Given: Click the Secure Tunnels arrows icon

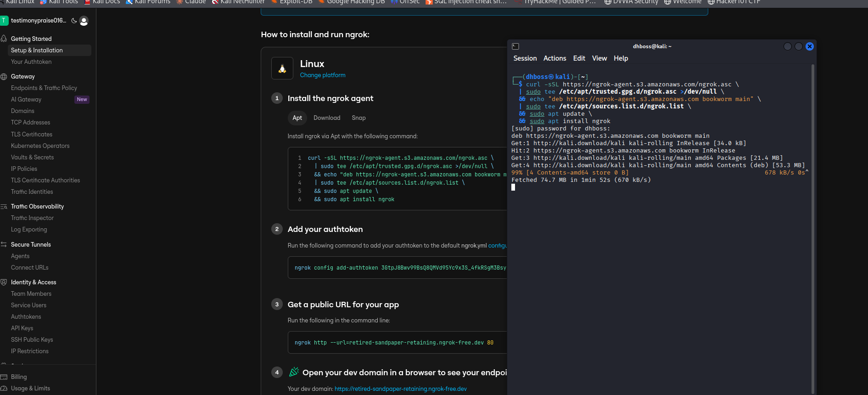Looking at the screenshot, I should click(4, 244).
